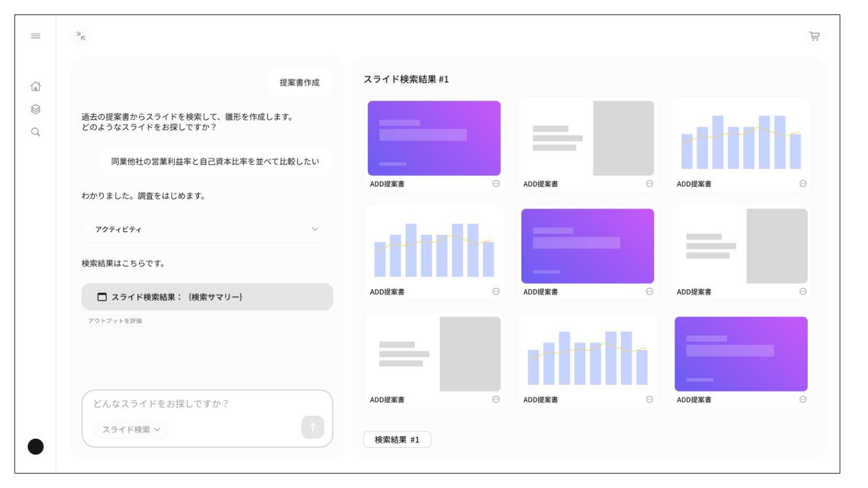Click the アウトプットを評価 button
This screenshot has height=488, width=868.
click(115, 321)
